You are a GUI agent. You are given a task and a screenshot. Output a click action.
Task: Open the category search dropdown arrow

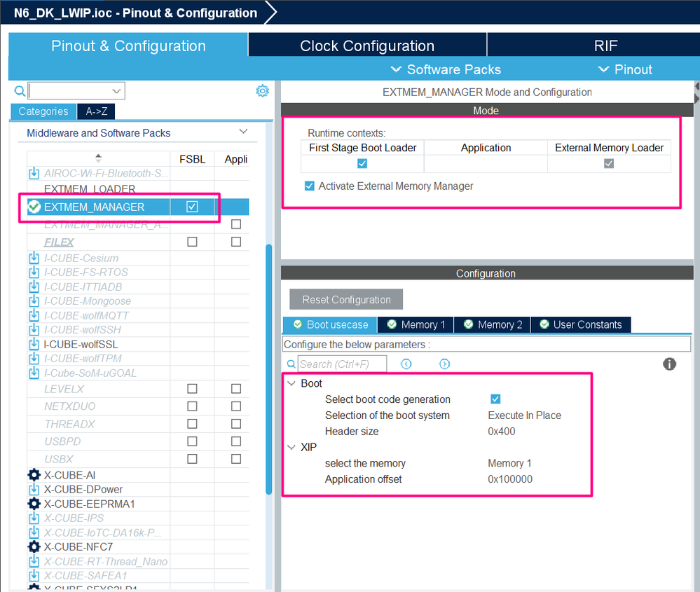pyautogui.click(x=116, y=91)
